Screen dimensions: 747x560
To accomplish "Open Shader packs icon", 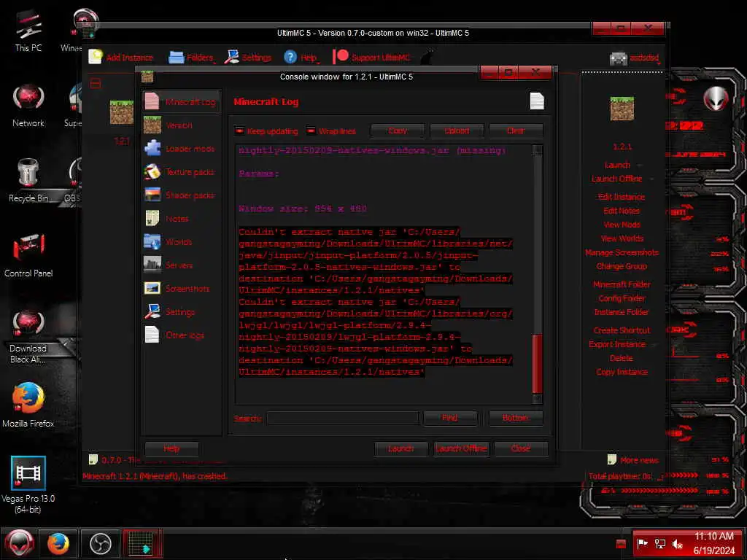I will pyautogui.click(x=152, y=195).
